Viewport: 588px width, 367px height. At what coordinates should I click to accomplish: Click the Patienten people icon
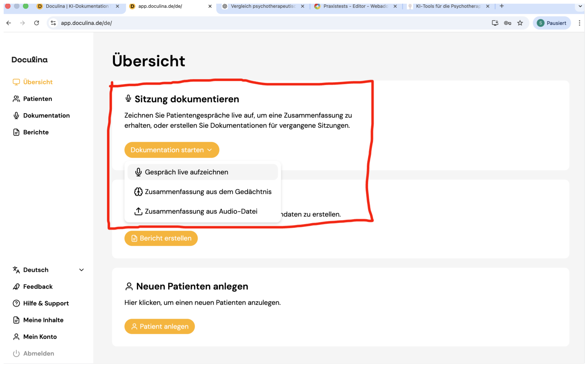coord(16,99)
